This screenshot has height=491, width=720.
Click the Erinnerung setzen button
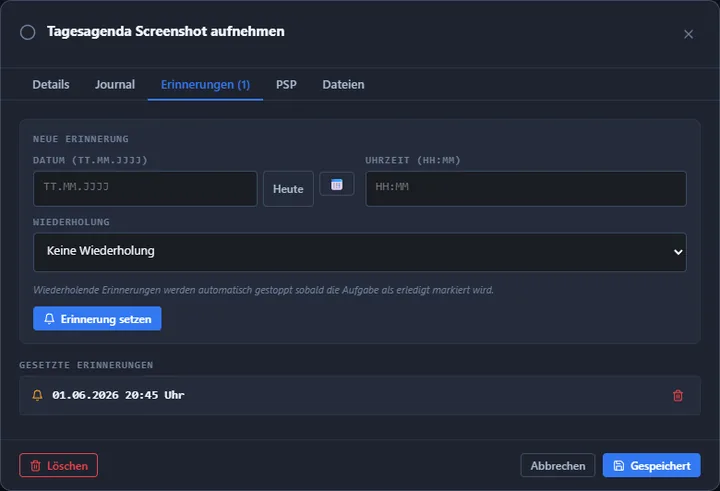[97, 318]
